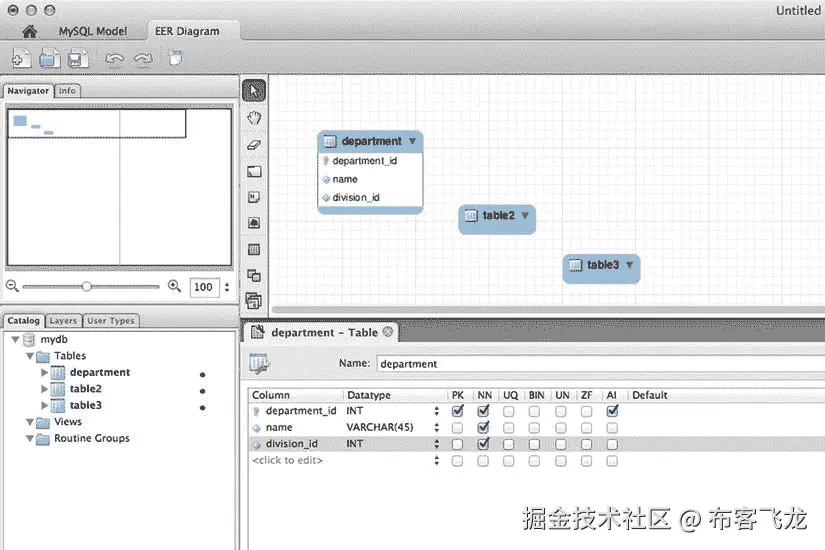
Task: Click the new document toolbar icon
Action: [21, 58]
